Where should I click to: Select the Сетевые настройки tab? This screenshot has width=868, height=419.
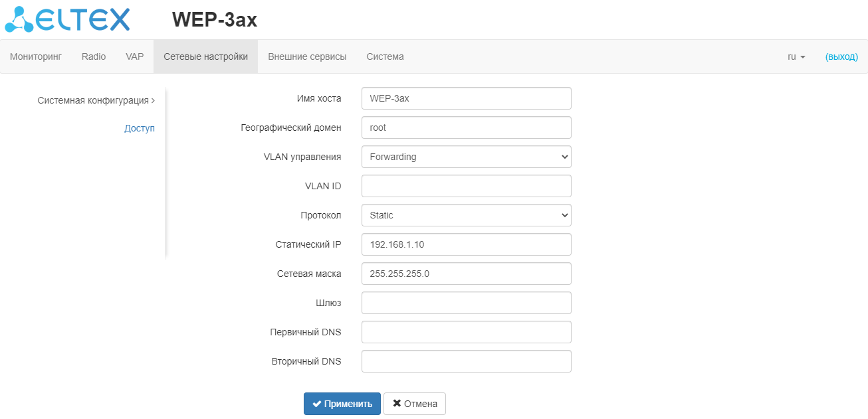click(205, 56)
